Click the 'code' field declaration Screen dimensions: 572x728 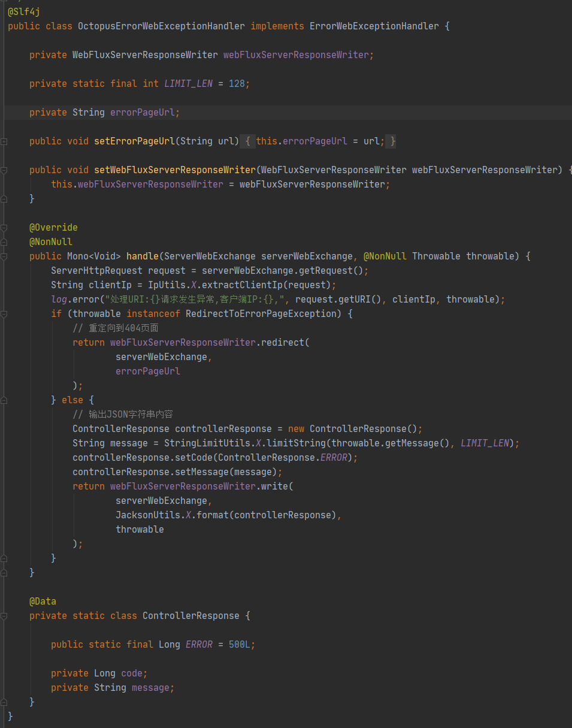[132, 673]
